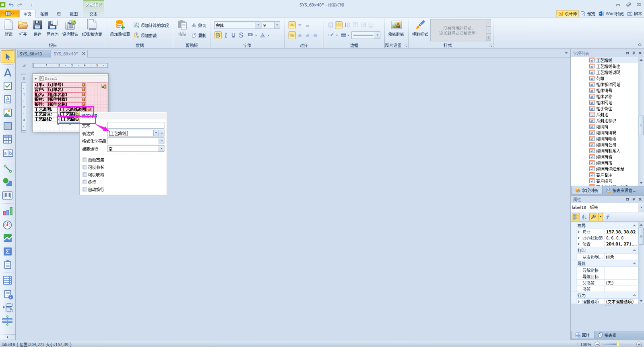Save the report with the 保存 icon
The height and width of the screenshot is (347, 644).
37,28
